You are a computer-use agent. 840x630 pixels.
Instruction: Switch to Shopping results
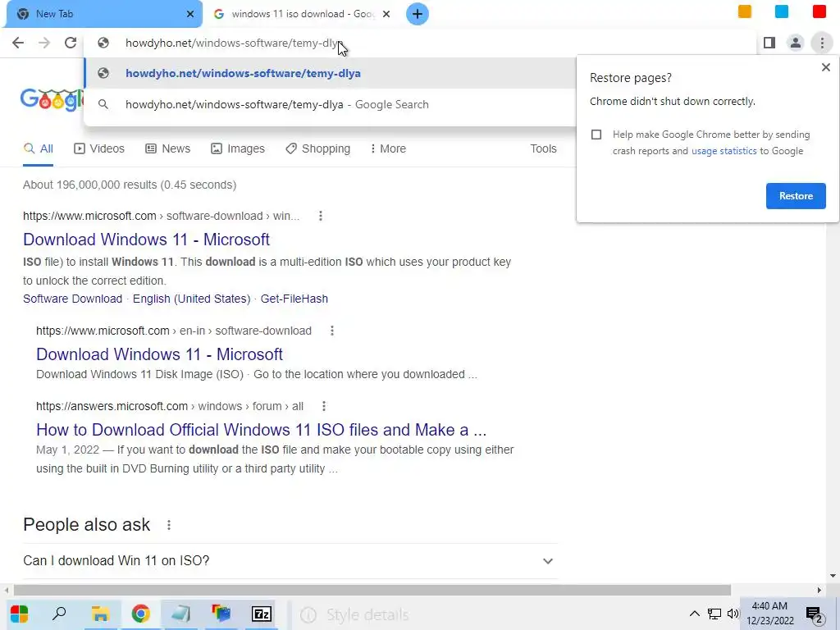point(317,149)
